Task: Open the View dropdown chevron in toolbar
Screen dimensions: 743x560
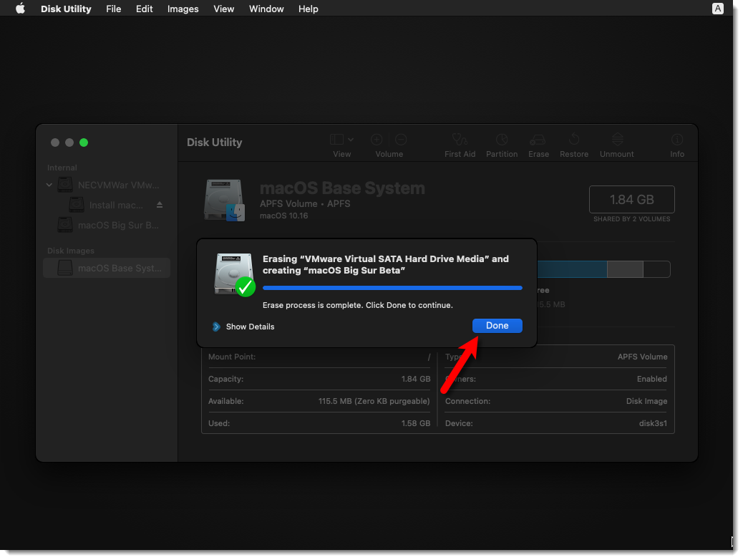Action: click(x=351, y=140)
